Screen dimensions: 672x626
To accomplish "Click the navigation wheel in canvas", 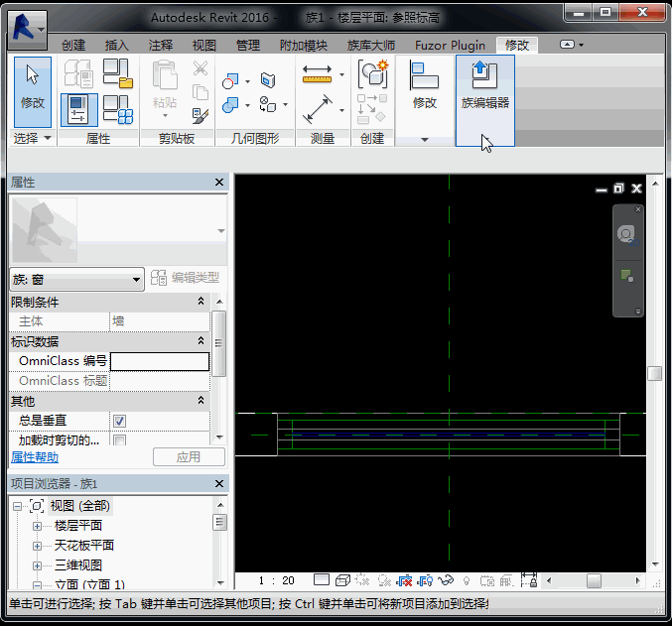I will [x=626, y=235].
